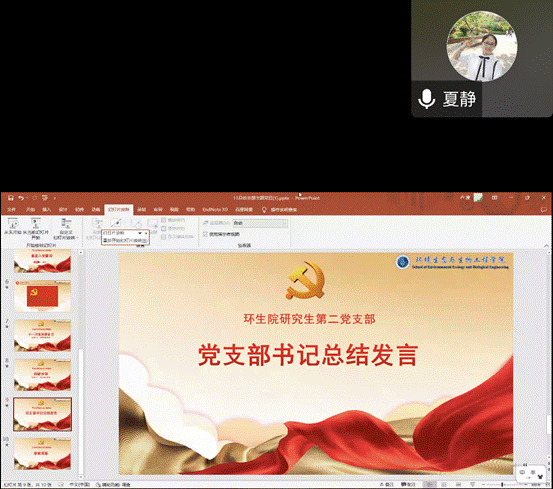The height and width of the screenshot is (489, 553).
Task: Click the Record Slide Show icon
Action: pos(152,224)
